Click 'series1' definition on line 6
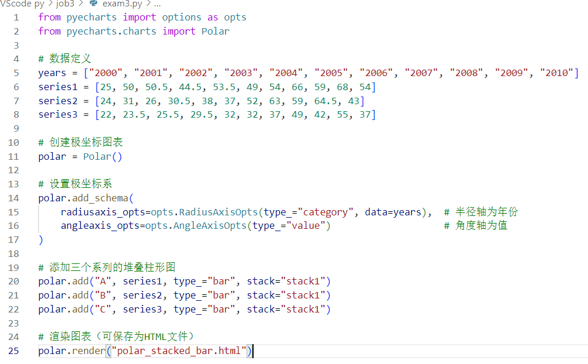The width and height of the screenshot is (588, 364). point(58,87)
